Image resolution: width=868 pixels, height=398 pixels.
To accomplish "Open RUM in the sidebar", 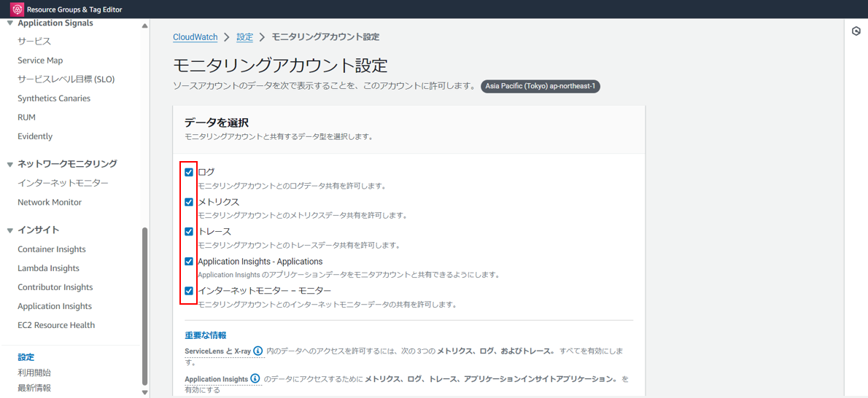I will (x=26, y=117).
